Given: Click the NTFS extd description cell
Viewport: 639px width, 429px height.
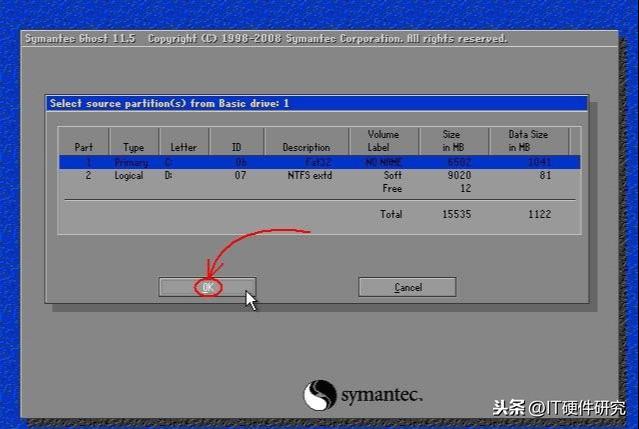Looking at the screenshot, I should point(310,176).
